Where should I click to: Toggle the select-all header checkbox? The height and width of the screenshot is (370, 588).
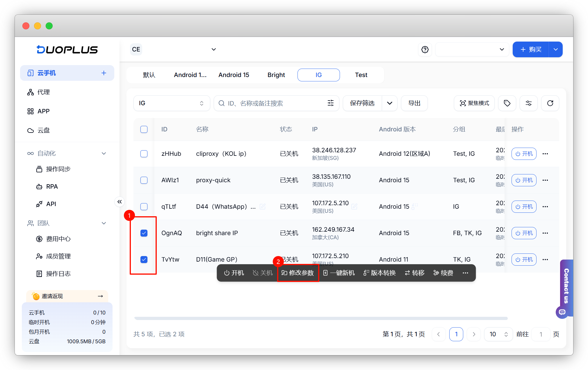coord(144,129)
